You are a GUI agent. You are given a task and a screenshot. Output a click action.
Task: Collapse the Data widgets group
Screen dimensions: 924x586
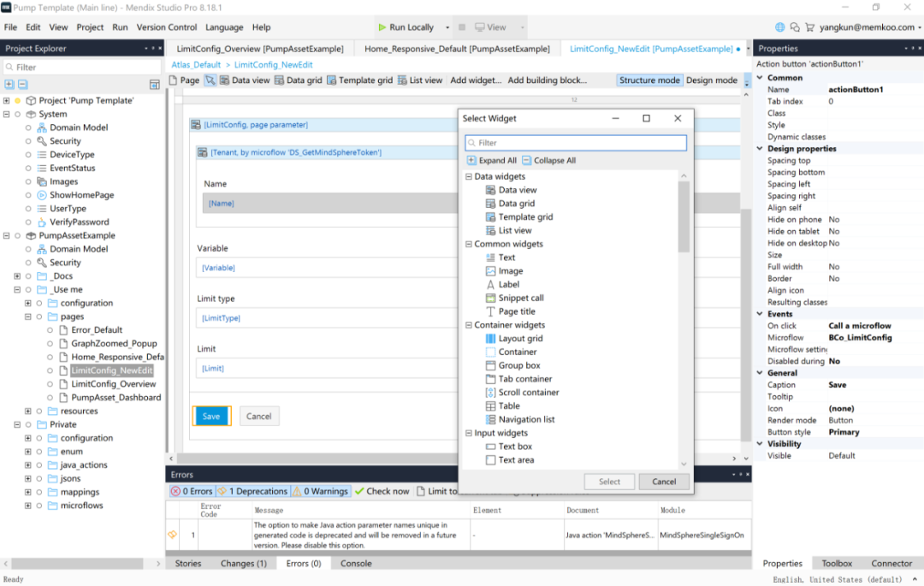tap(469, 176)
